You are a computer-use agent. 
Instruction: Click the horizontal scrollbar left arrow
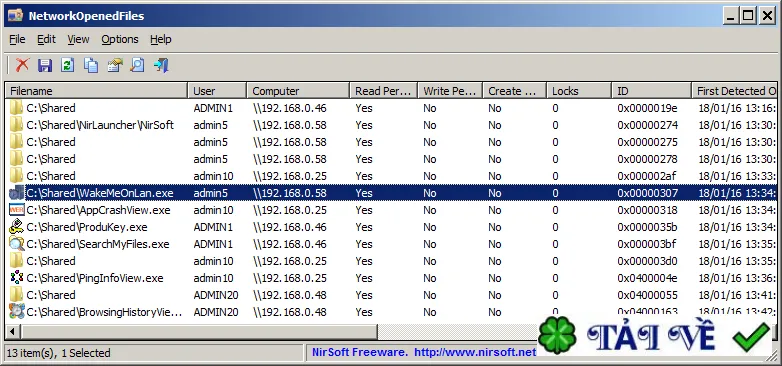pos(13,331)
